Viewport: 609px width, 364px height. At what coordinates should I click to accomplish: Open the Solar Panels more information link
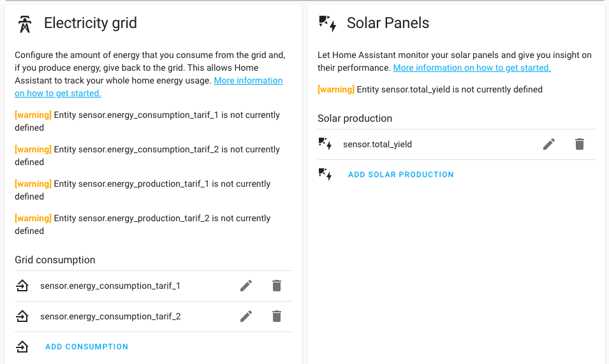471,68
